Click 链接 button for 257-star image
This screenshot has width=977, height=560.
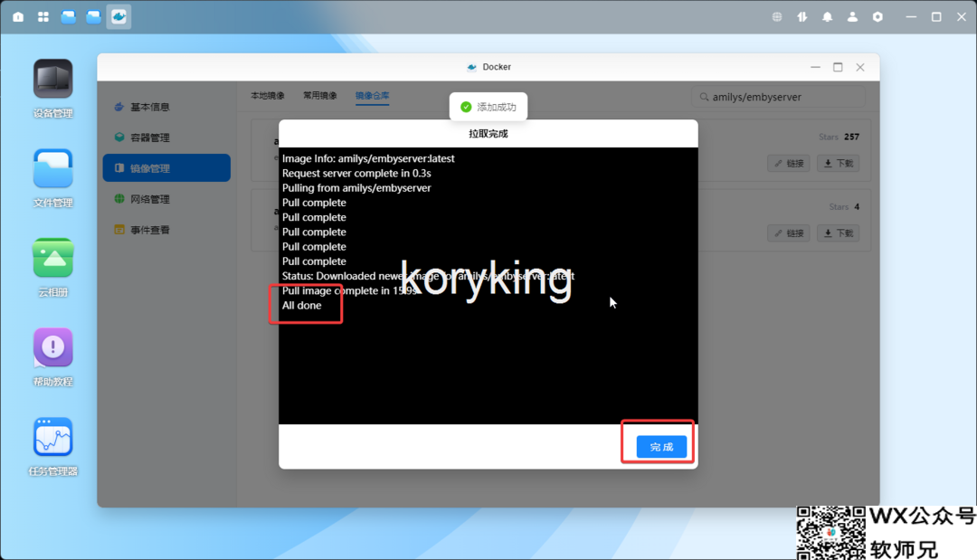(x=788, y=163)
